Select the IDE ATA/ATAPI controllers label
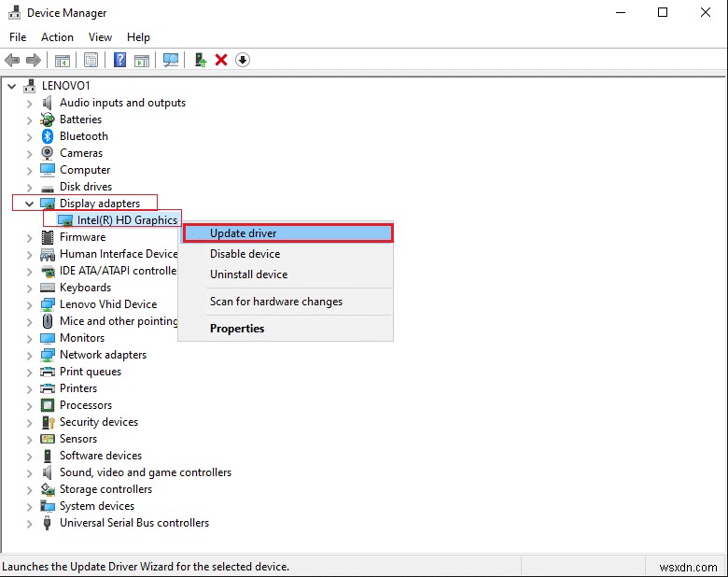 pos(118,271)
